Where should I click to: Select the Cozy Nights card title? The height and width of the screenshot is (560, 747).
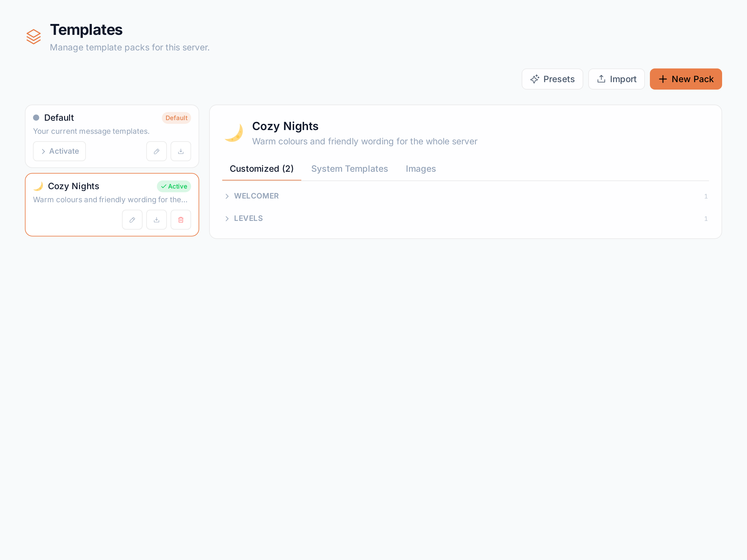pyautogui.click(x=74, y=186)
